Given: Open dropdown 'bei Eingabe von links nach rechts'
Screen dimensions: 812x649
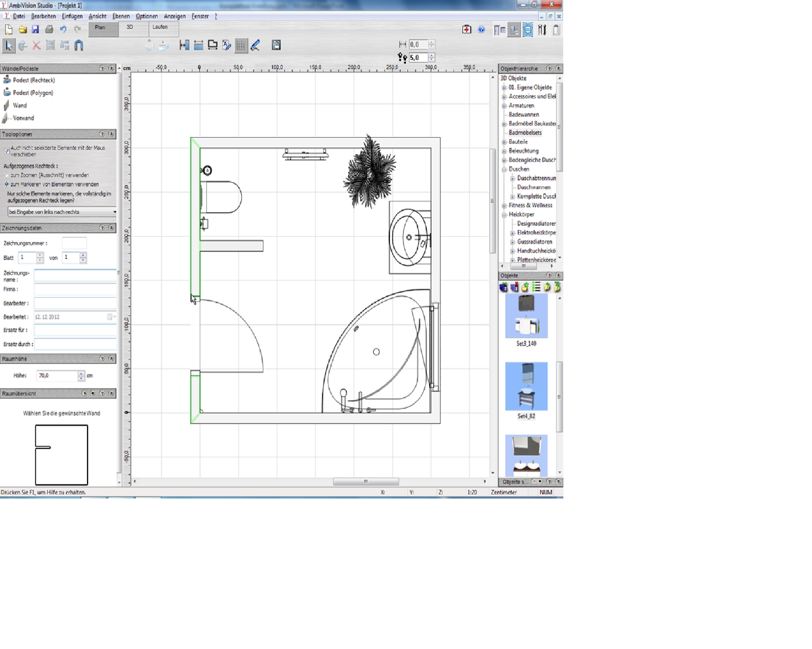Looking at the screenshot, I should coord(62,212).
